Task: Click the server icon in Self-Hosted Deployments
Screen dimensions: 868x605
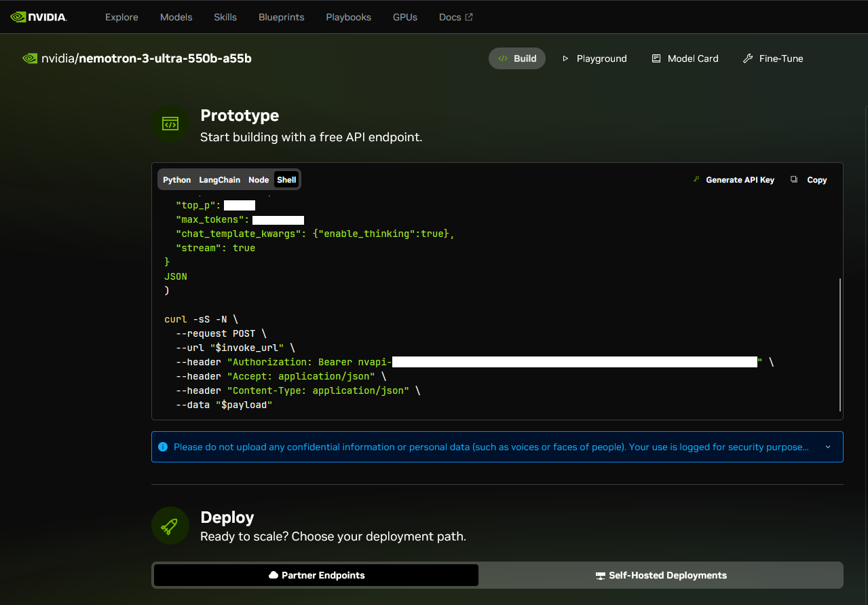Action: coord(600,576)
